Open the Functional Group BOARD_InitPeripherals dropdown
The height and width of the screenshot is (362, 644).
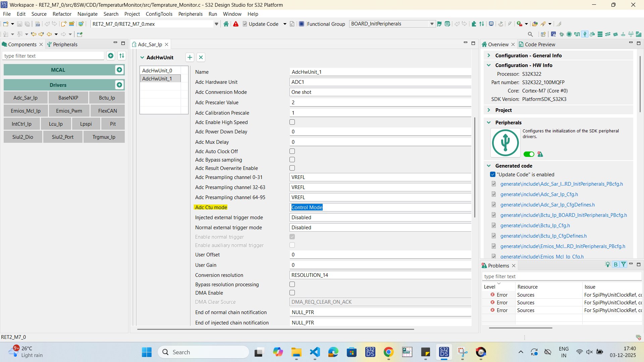392,24
